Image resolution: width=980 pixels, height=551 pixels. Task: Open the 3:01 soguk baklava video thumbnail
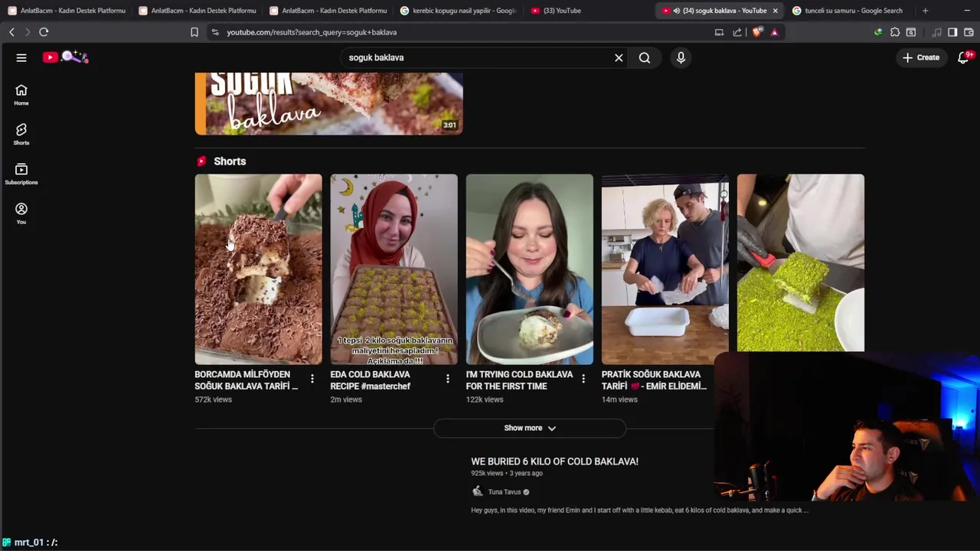point(328,103)
